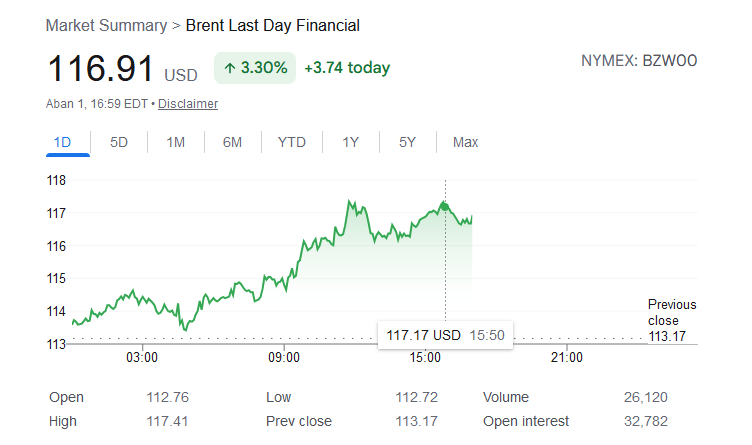The width and height of the screenshot is (752, 445).
Task: Switch to the 5D range tab
Action: [x=119, y=142]
